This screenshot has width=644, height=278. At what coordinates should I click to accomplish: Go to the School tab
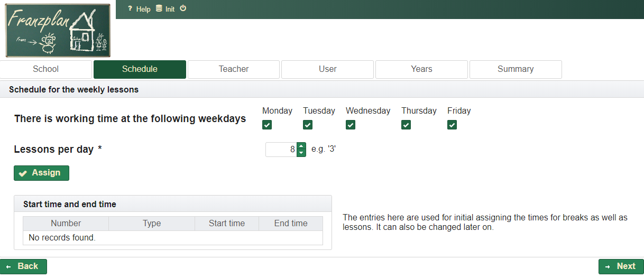pos(46,69)
